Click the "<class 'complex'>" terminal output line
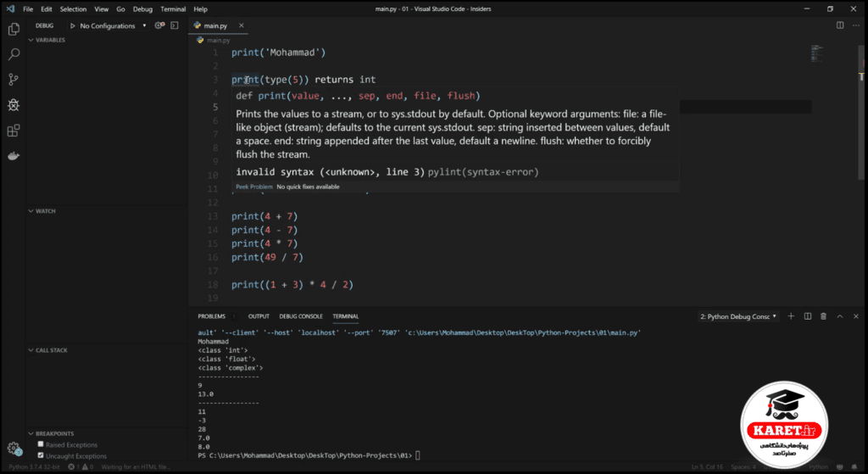 (x=231, y=368)
